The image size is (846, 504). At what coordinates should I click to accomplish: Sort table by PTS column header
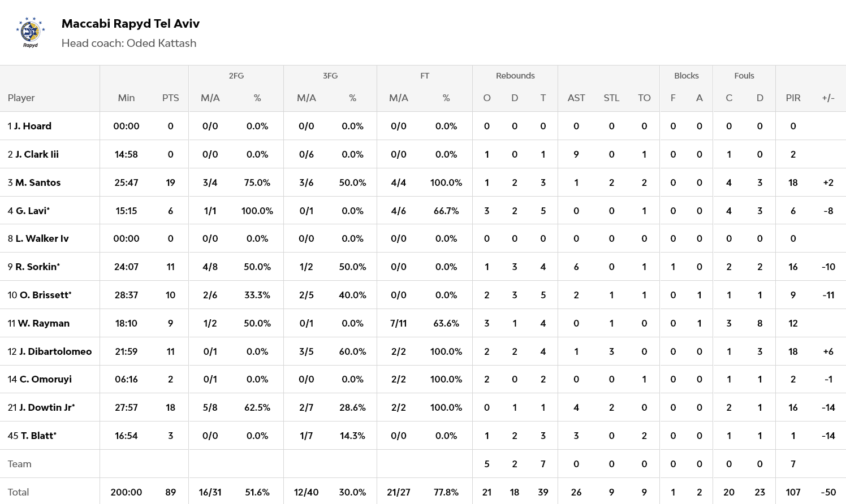pos(170,98)
